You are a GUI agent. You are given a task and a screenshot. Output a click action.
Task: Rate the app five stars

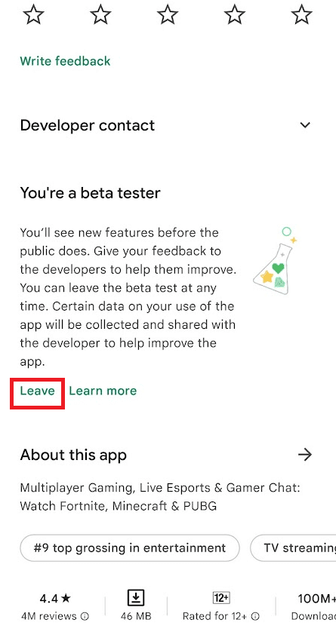point(301,15)
